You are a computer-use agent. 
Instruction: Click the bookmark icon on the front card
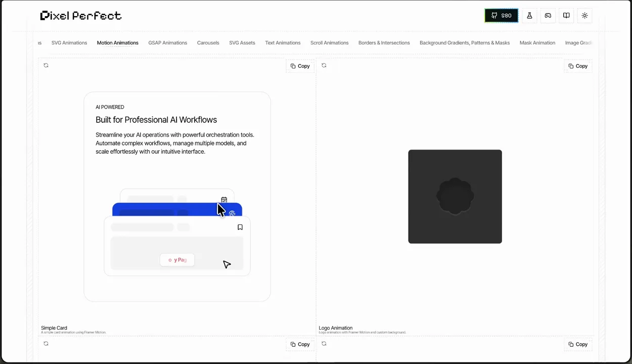pyautogui.click(x=240, y=227)
